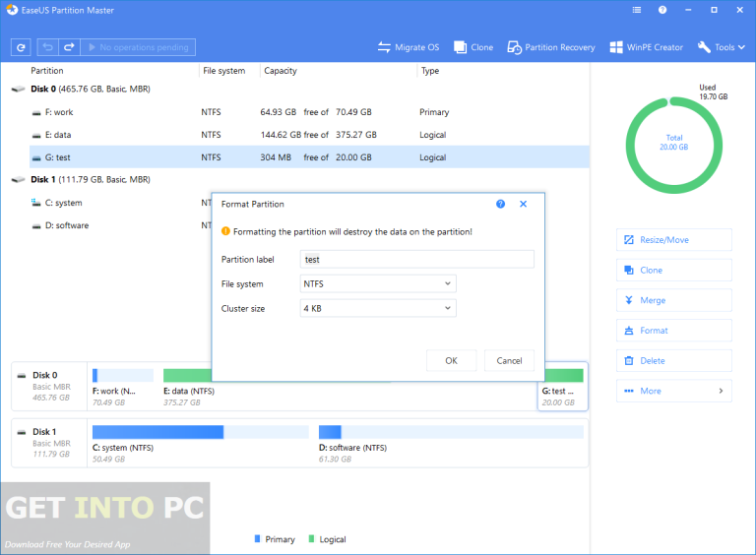
Task: Click G: test block in disk map
Action: 563,388
